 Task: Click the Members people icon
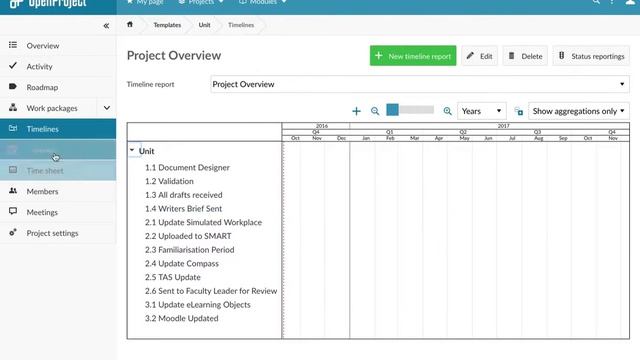[x=13, y=191]
